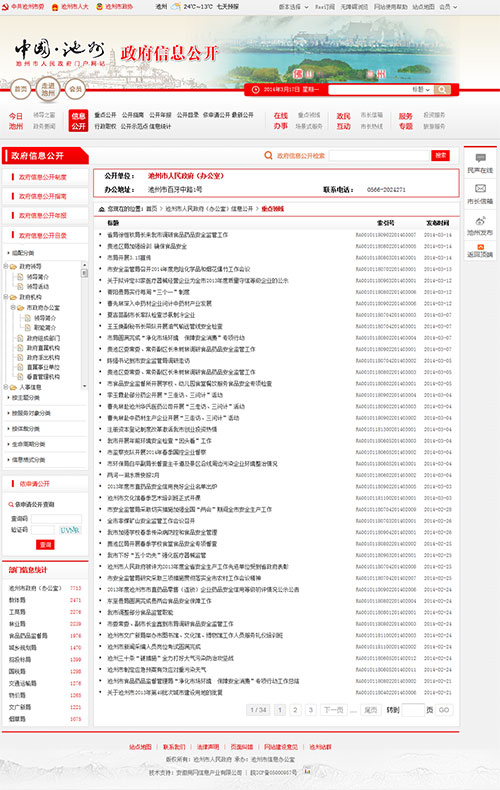
Task: Click the 返回顶端 back-to-top icon
Action: tap(480, 247)
